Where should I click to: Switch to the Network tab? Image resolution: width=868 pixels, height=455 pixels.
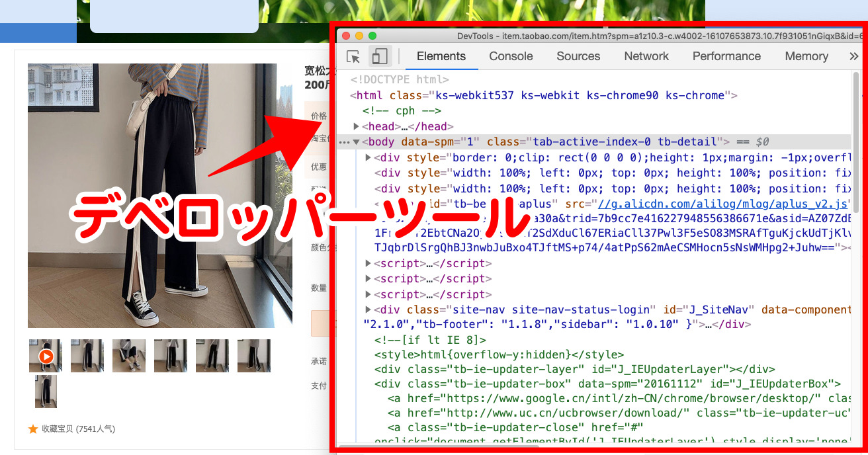(x=646, y=56)
